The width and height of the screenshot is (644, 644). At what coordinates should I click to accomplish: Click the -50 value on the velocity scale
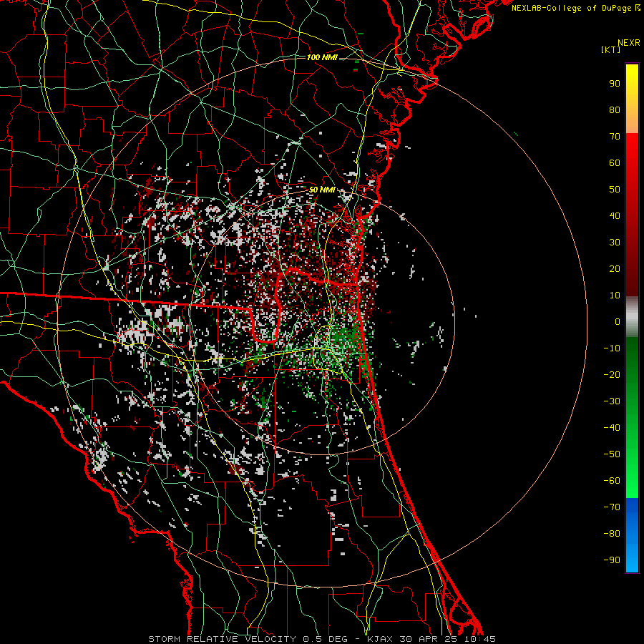coord(612,454)
